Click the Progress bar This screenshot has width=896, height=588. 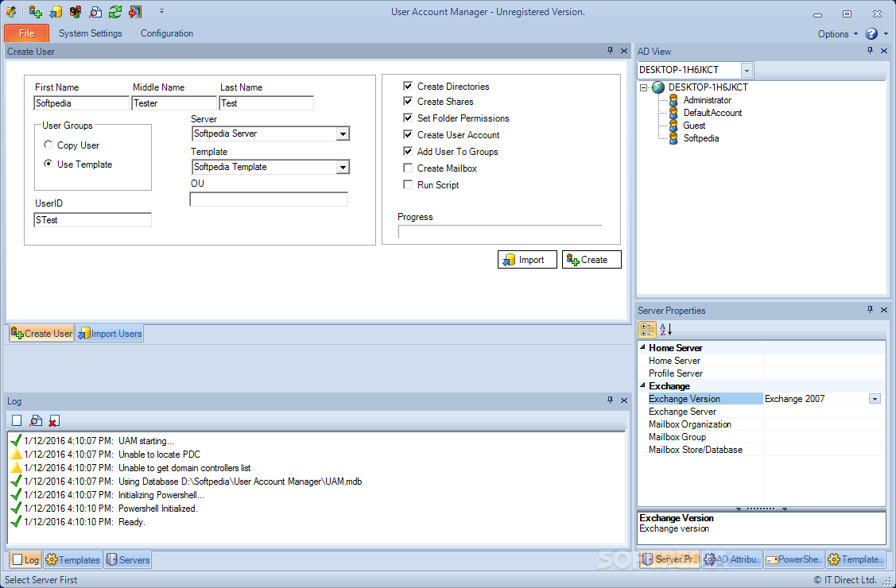tap(500, 232)
